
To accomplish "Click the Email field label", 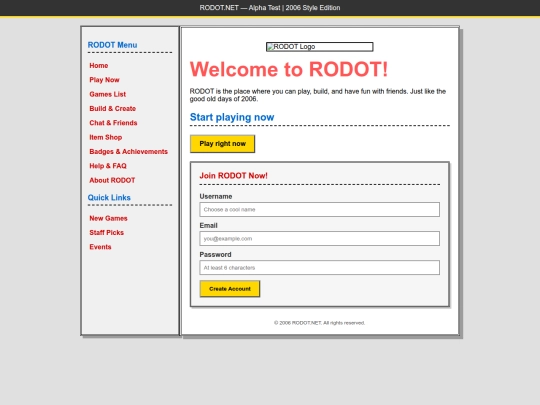I will tap(208, 226).
